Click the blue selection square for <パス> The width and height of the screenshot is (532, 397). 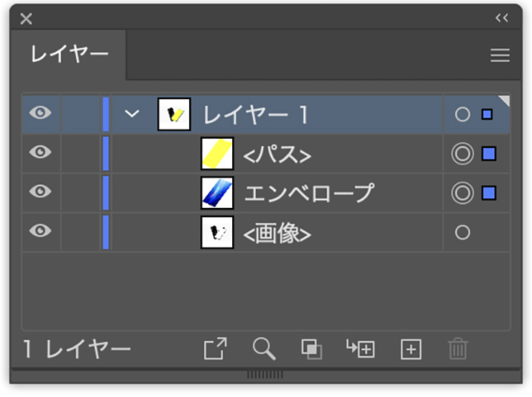click(x=489, y=153)
